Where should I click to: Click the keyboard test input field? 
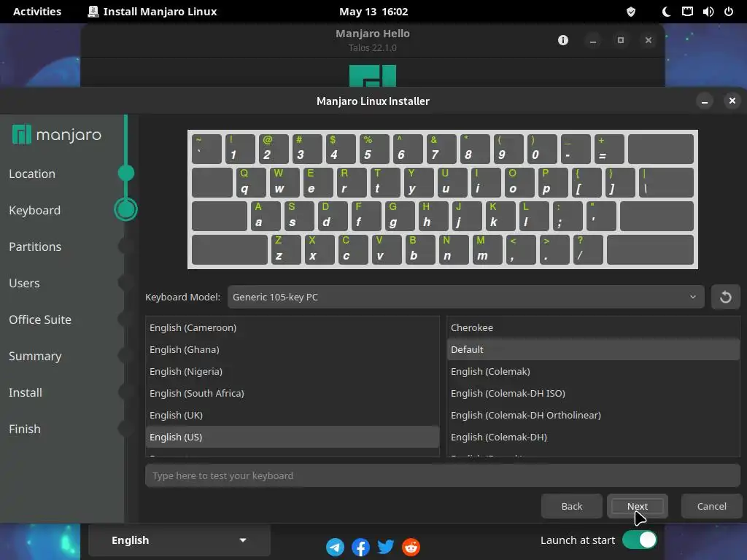pos(443,475)
